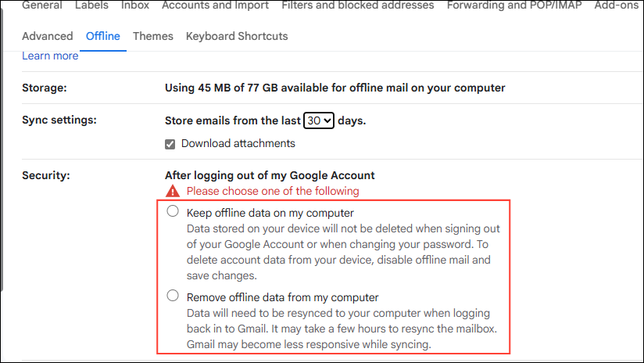This screenshot has width=644, height=363.
Task: Select Keep offline data radio button
Action: click(173, 211)
